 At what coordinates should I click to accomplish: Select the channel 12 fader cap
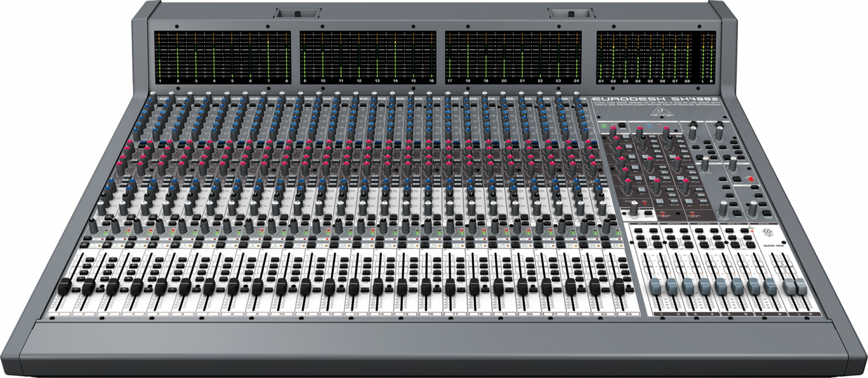(x=330, y=287)
